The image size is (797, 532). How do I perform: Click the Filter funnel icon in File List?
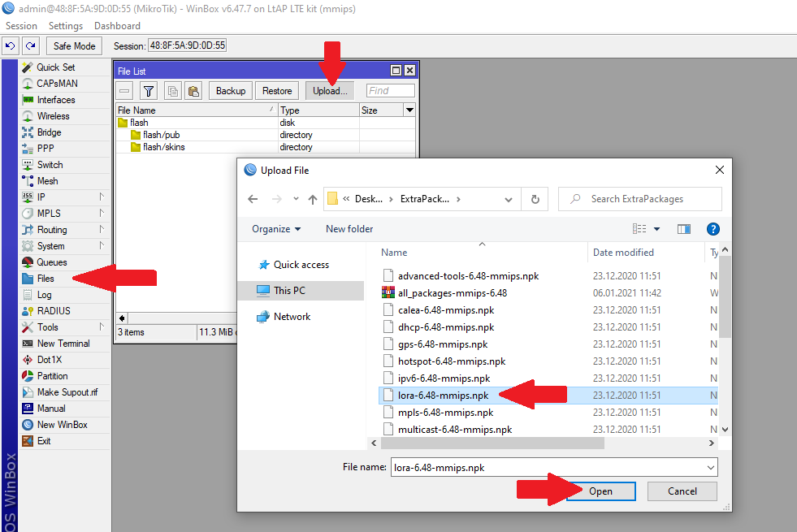tap(149, 91)
